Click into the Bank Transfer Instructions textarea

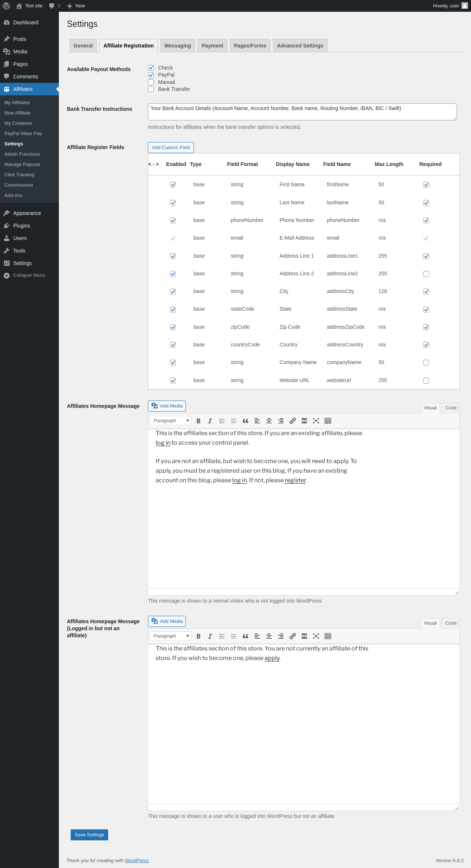(x=302, y=112)
